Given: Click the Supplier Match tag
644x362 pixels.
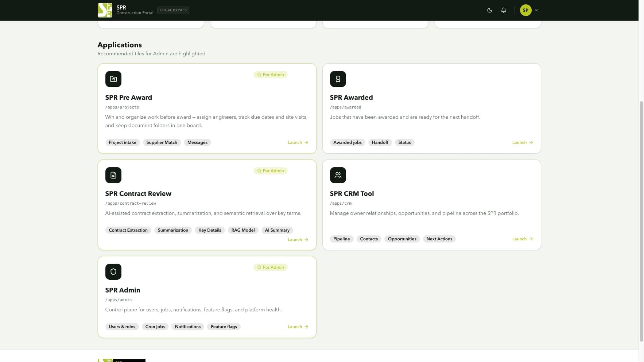Looking at the screenshot, I should click(162, 142).
